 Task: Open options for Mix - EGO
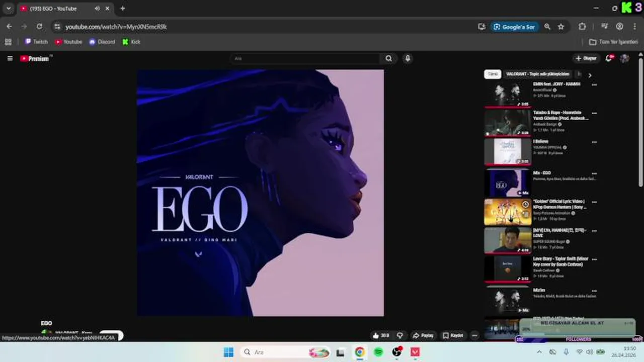(594, 173)
